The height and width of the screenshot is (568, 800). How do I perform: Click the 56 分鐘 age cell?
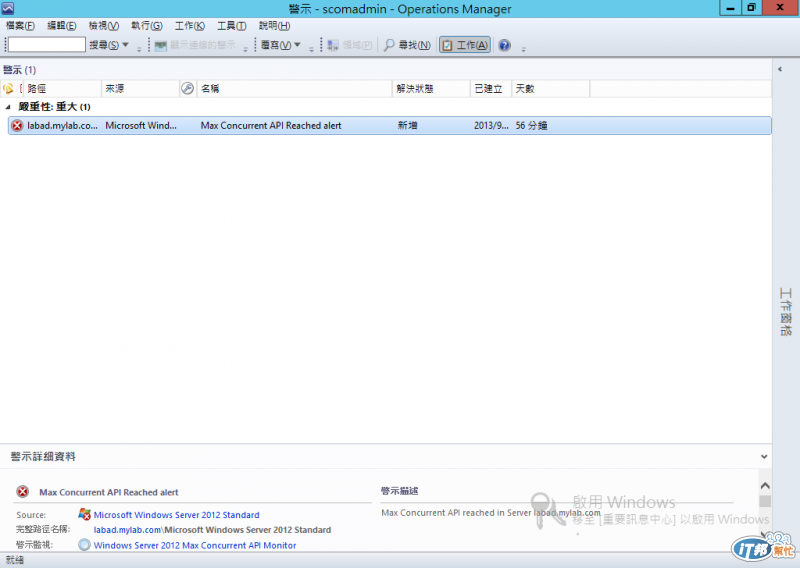tap(531, 126)
